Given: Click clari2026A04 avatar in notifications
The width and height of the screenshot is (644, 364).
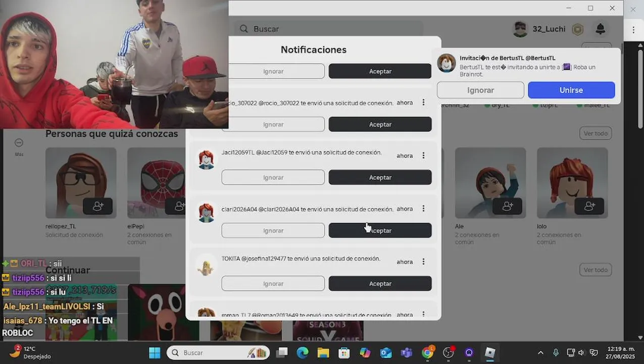Looking at the screenshot, I should coord(206,213).
